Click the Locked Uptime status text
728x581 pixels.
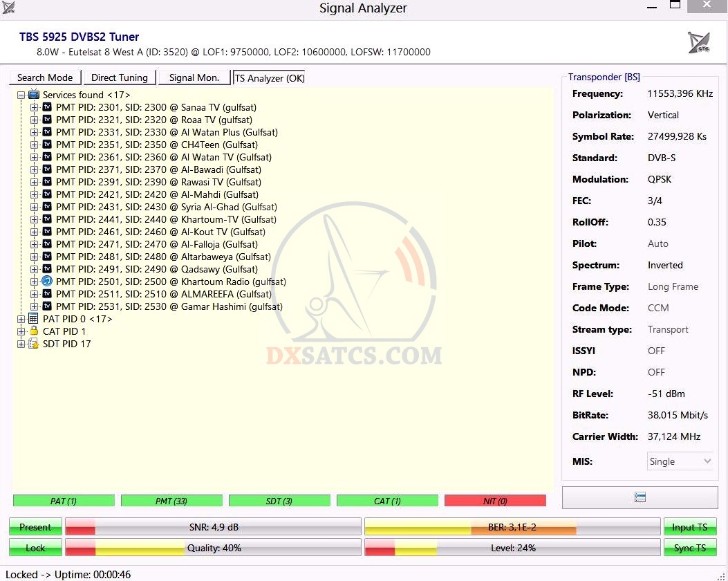tap(68, 575)
